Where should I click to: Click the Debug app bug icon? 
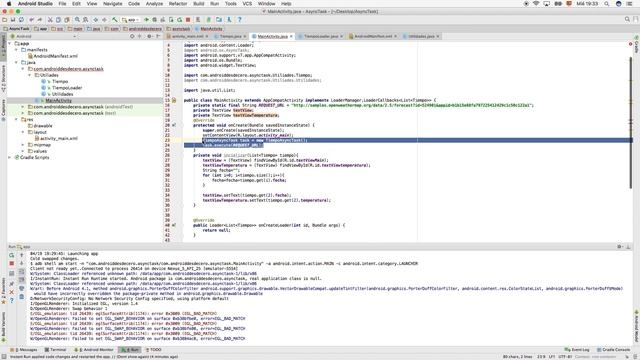pyautogui.click(x=155, y=19)
